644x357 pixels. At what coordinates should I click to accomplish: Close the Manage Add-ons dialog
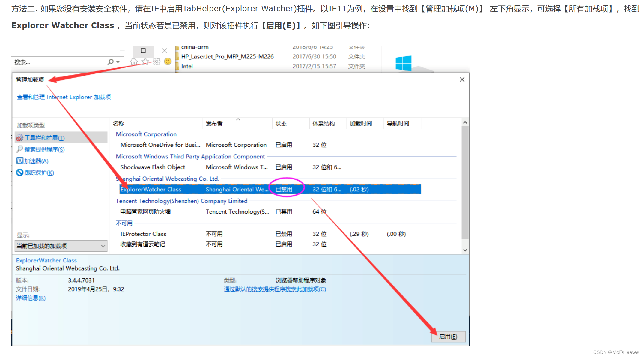coord(462,79)
